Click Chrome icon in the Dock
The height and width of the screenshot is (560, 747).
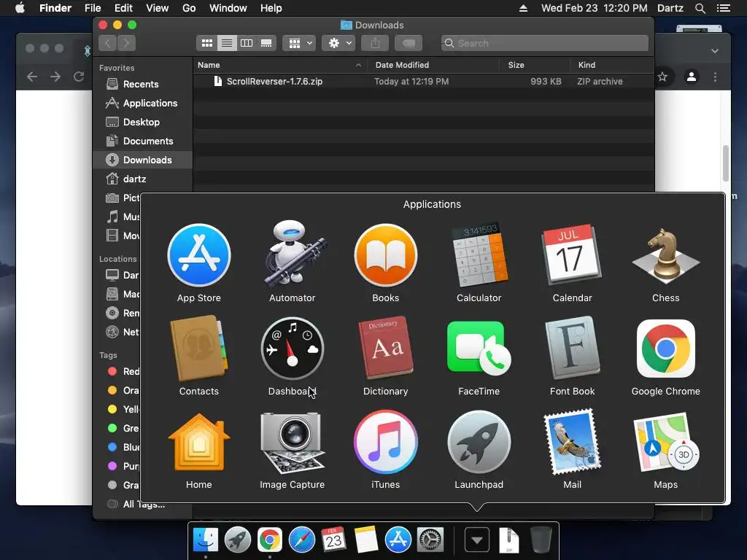pos(270,540)
